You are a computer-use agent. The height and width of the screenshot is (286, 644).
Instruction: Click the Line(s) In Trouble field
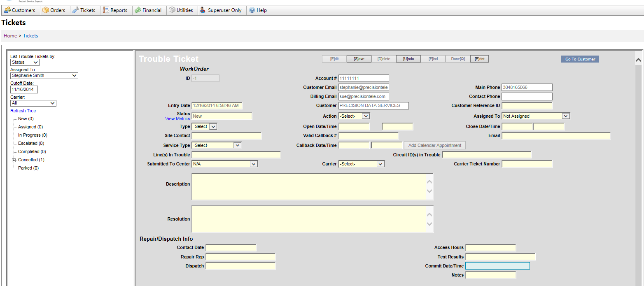(x=236, y=155)
